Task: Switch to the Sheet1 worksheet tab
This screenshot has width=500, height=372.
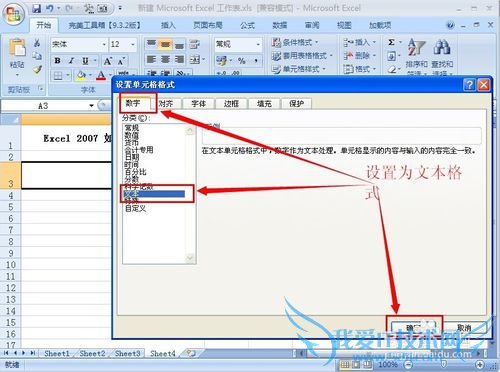Action: coord(57,353)
